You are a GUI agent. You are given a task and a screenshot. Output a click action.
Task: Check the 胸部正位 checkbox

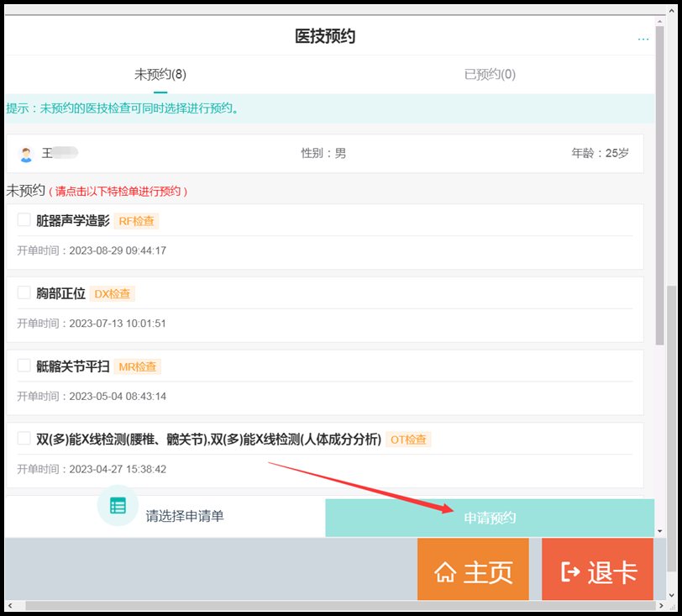23,293
